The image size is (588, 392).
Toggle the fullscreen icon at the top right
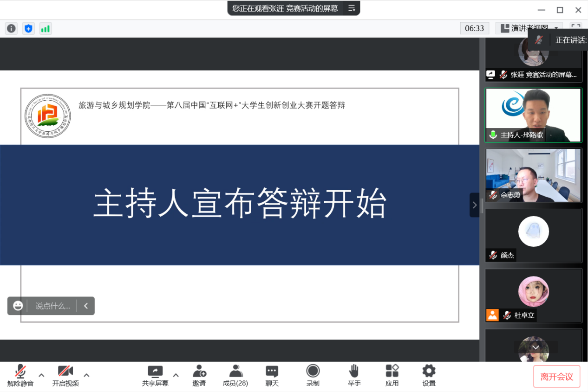[576, 28]
